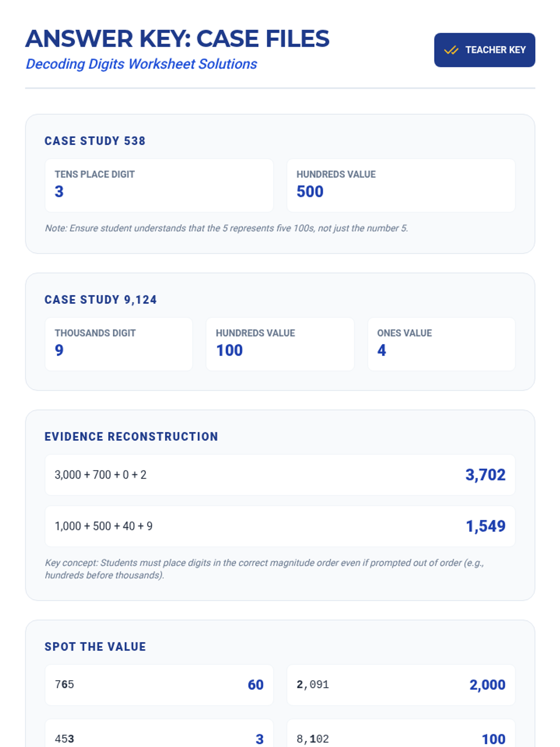
Task: Select the number 765 in Spot the Value
Action: 64,684
